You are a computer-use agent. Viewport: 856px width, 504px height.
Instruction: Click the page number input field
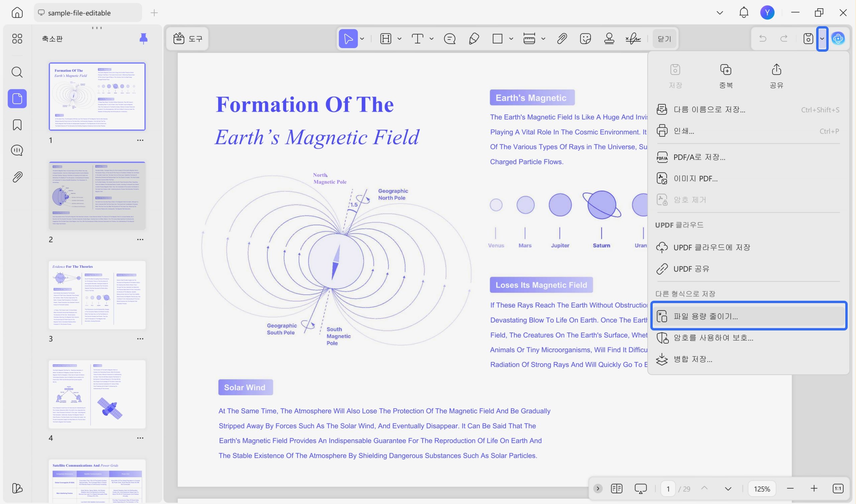click(668, 489)
